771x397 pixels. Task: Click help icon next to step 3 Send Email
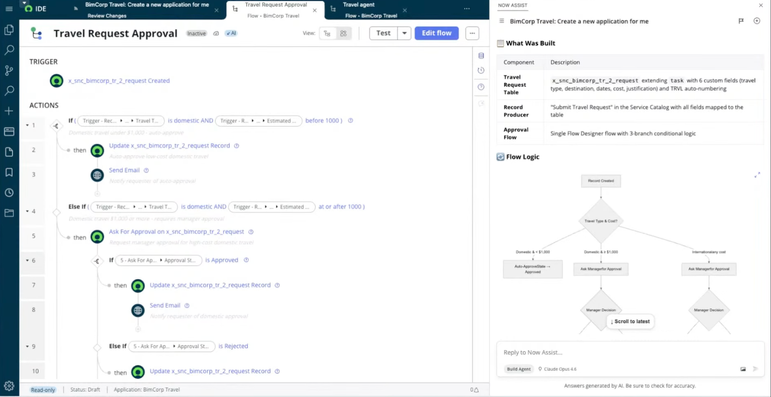click(146, 170)
